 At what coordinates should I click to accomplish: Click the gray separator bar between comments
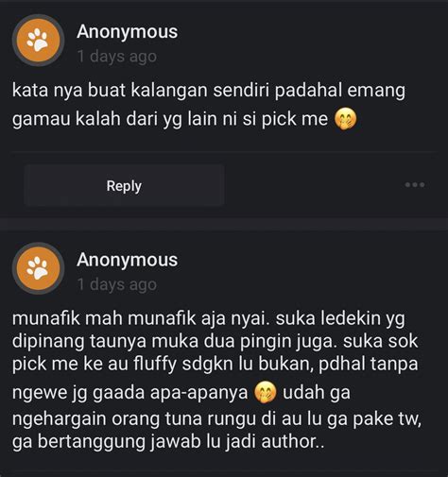(224, 224)
